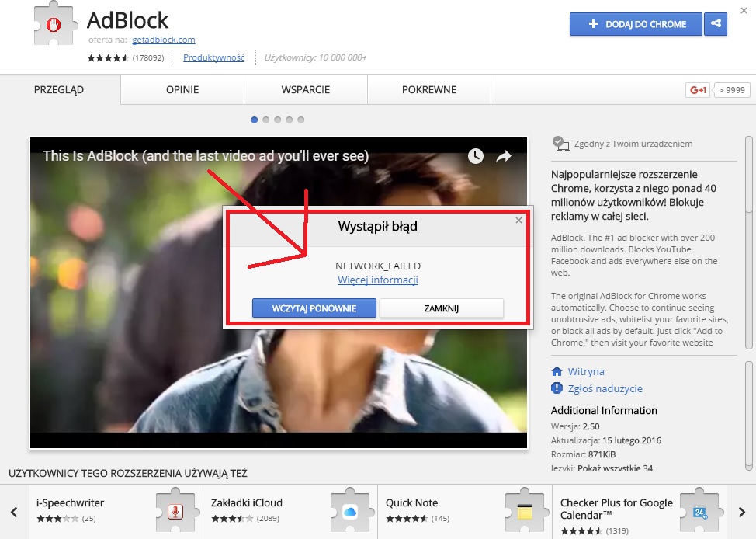
Task: Click the Użytkownicy: 10 000 000+ text
Action: coord(315,57)
